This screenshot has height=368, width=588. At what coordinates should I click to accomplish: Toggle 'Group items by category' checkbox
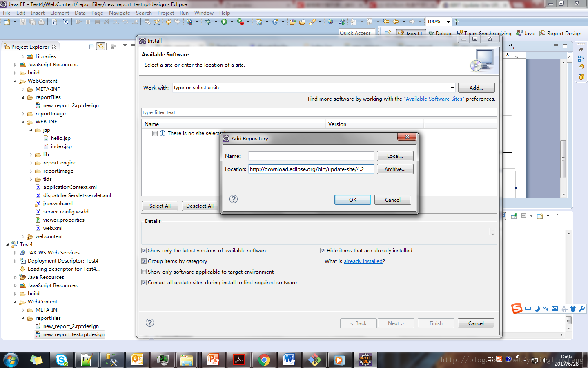144,261
